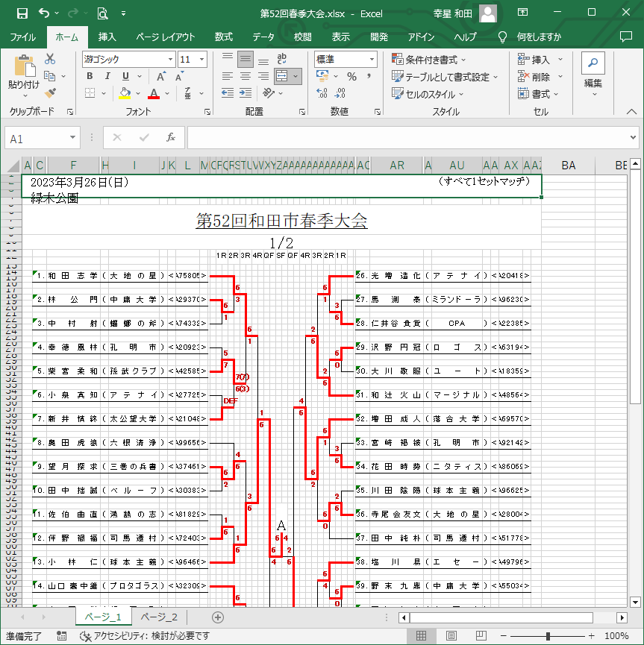Toggle Underline formatting

click(125, 76)
